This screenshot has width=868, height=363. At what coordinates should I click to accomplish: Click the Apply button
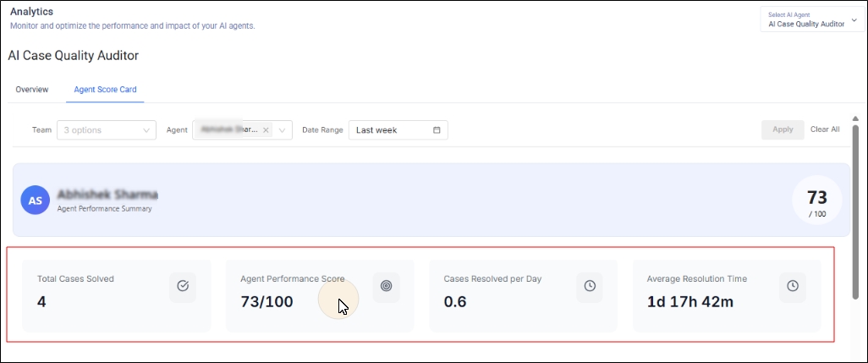point(783,129)
